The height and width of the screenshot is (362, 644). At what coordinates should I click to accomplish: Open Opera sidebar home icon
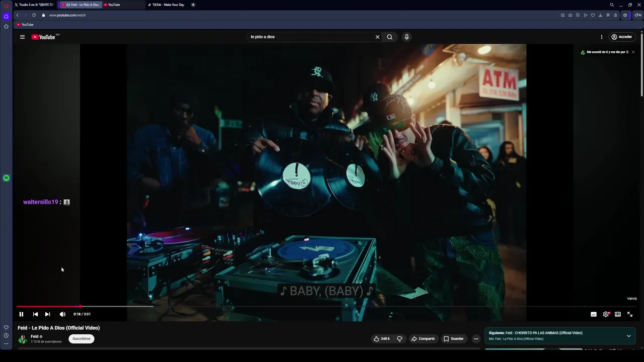[6, 16]
